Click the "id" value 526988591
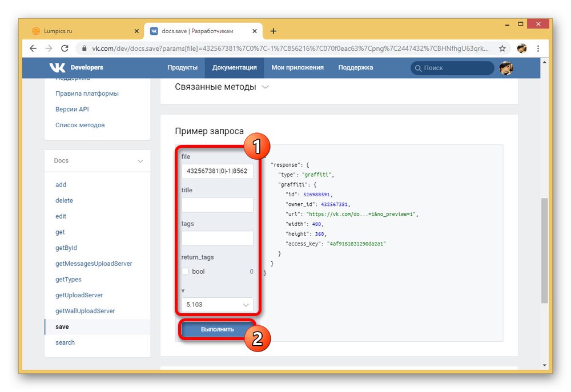 316,195
